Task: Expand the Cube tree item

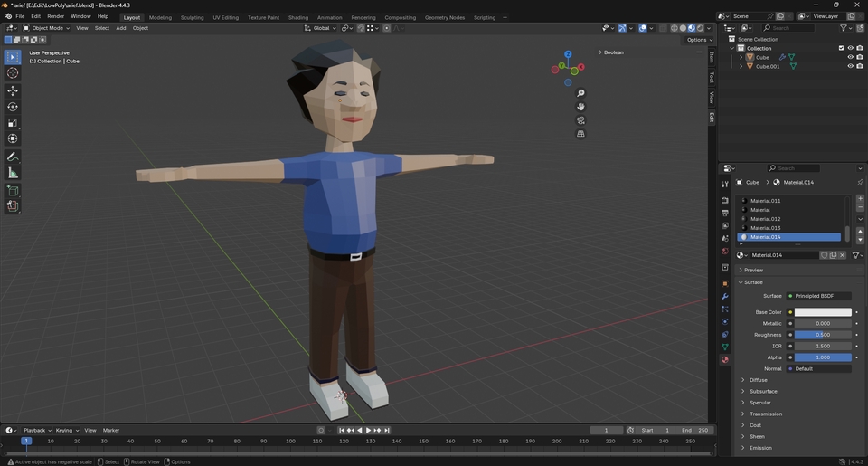Action: pyautogui.click(x=741, y=57)
